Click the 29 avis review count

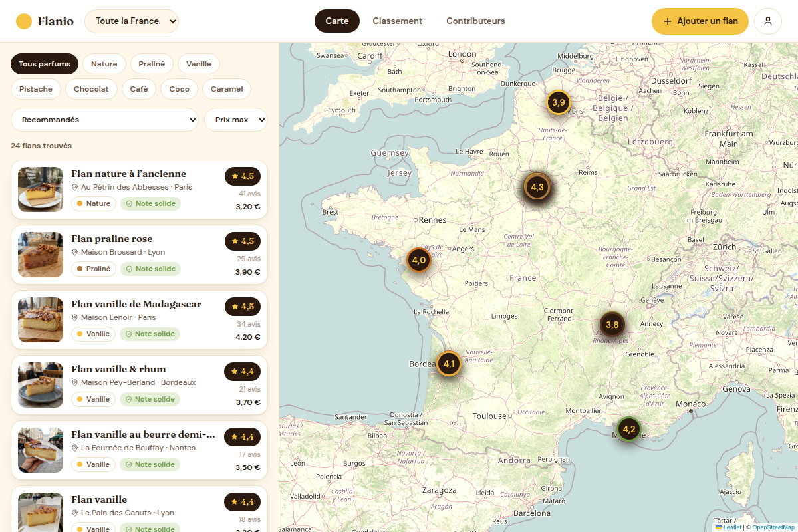tap(249, 259)
